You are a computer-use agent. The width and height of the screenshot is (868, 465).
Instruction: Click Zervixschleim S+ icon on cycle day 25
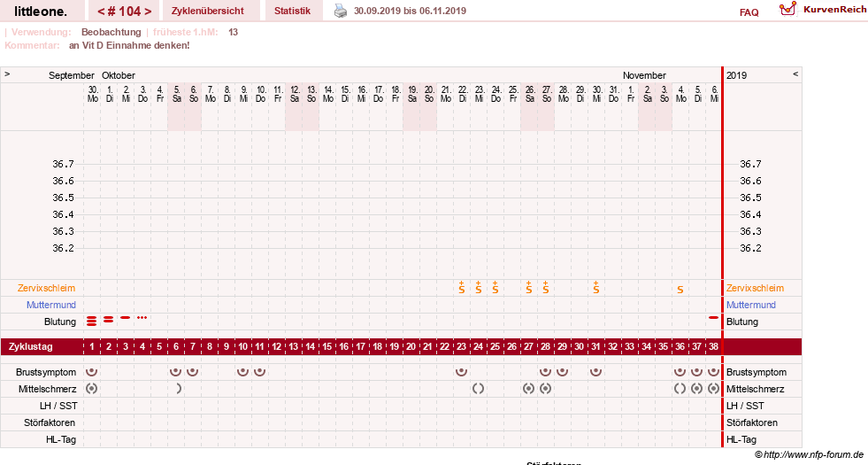495,287
